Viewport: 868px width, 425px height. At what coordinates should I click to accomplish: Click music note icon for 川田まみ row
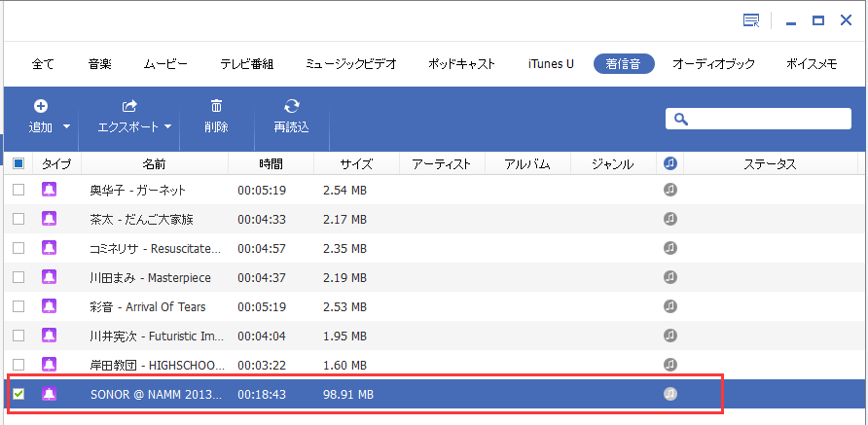[670, 276]
